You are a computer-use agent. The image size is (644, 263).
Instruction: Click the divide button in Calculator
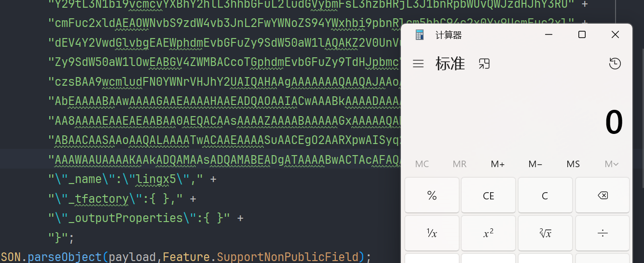603,233
